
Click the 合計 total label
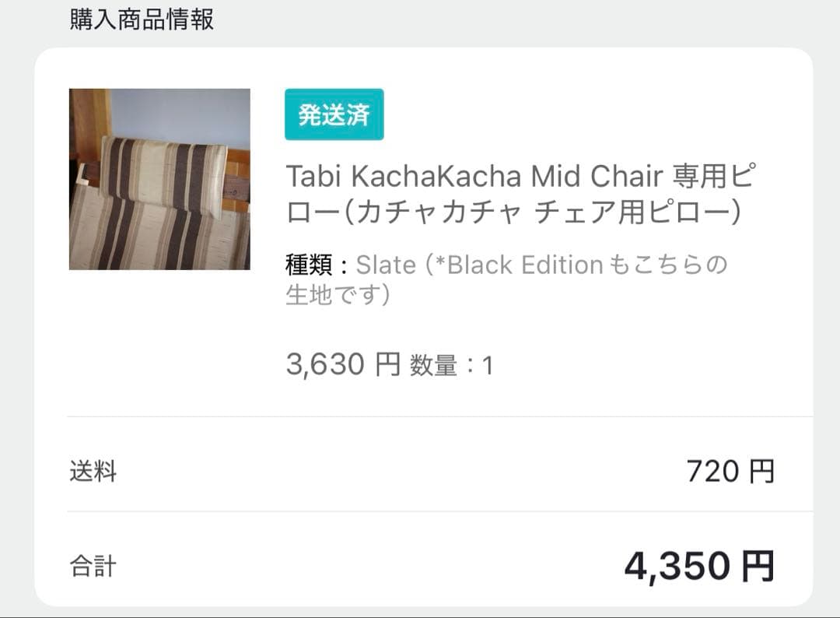coord(93,566)
